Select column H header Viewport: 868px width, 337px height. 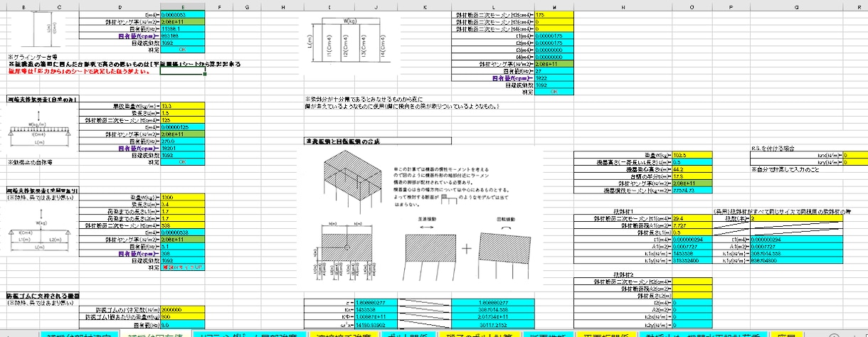click(x=282, y=6)
